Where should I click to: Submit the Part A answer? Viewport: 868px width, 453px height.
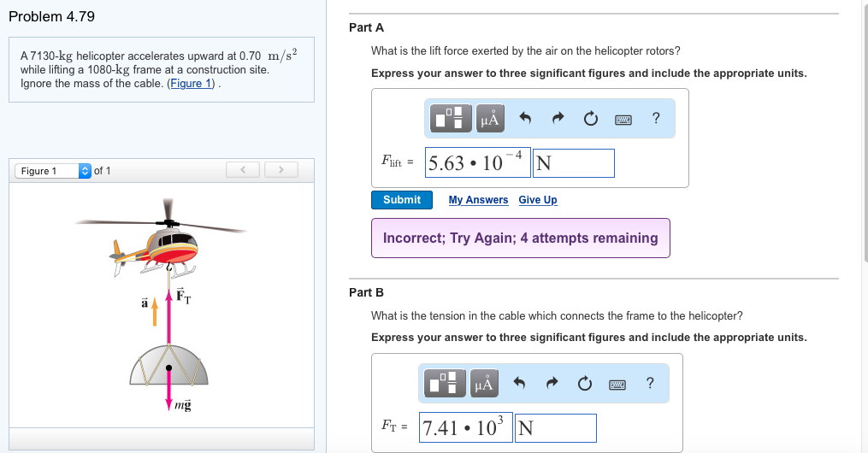[402, 200]
